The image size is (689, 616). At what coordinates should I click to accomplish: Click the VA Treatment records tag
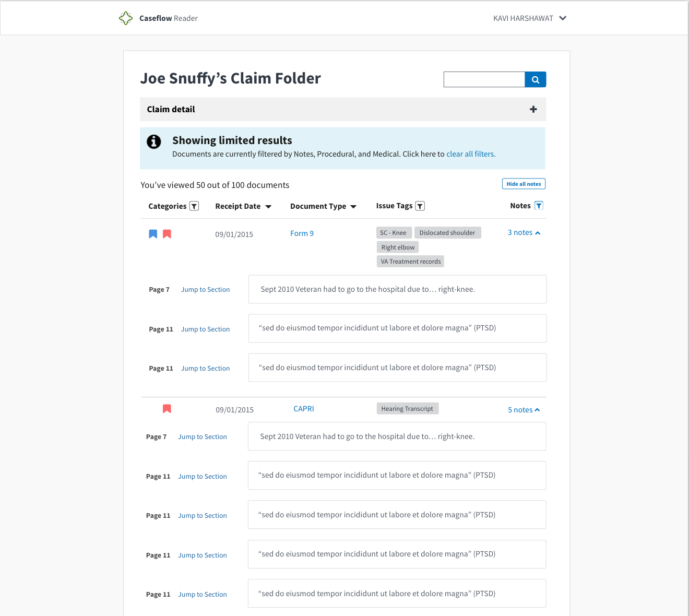[411, 262]
